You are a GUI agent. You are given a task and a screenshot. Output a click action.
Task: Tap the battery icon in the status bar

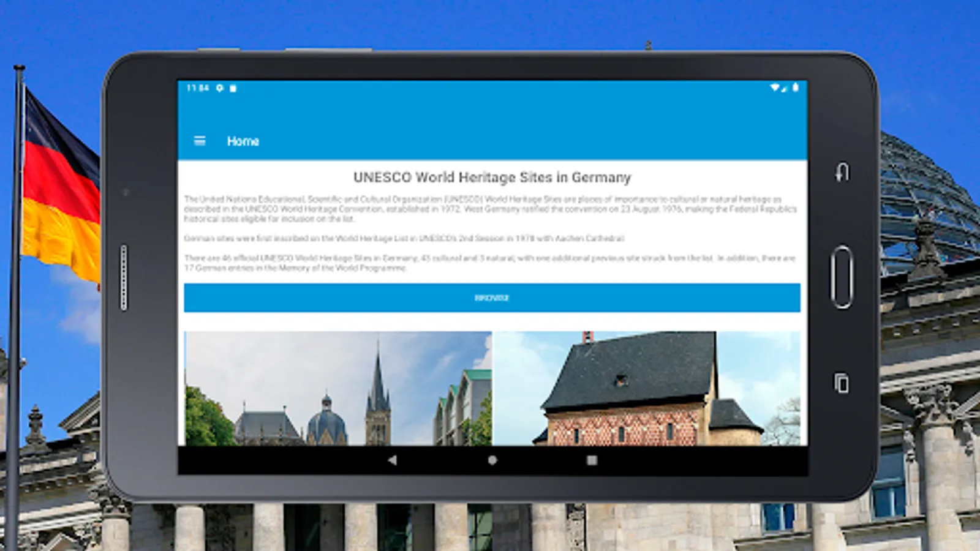[x=796, y=88]
